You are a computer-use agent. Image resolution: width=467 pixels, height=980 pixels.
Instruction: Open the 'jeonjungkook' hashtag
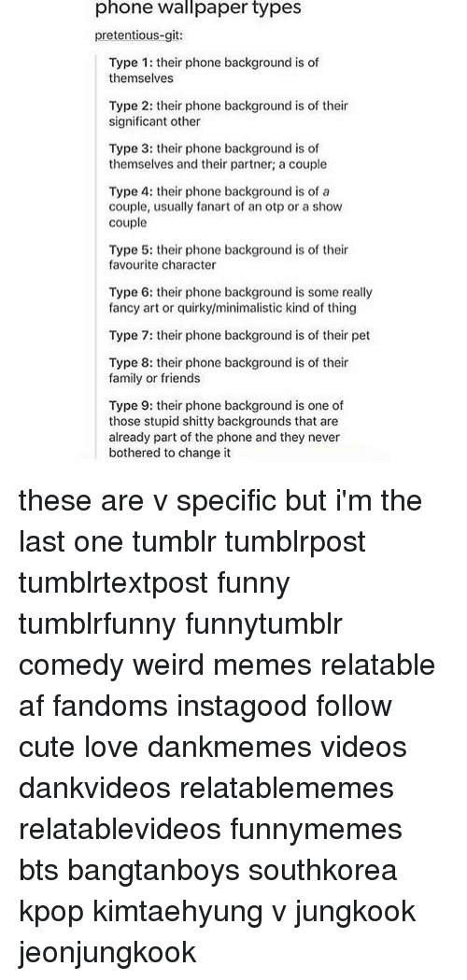click(107, 953)
